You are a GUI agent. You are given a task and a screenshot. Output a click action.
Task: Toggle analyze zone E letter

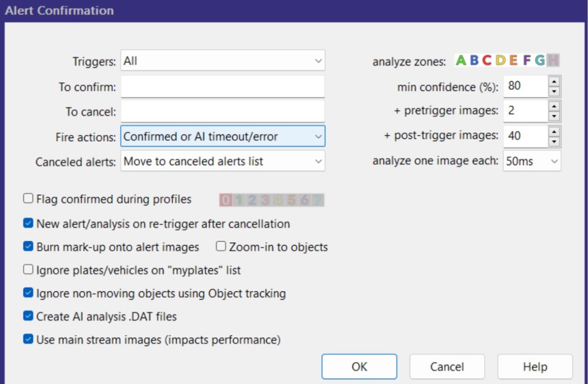tap(513, 60)
